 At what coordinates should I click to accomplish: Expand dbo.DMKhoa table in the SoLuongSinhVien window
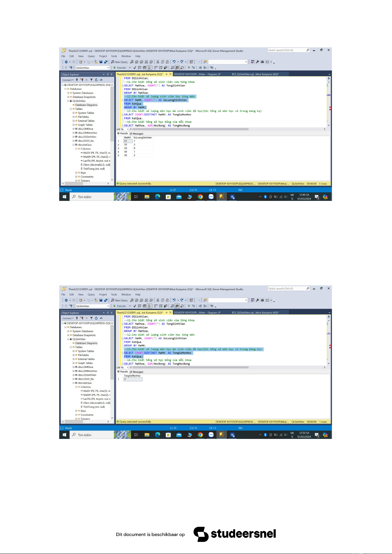click(x=74, y=129)
